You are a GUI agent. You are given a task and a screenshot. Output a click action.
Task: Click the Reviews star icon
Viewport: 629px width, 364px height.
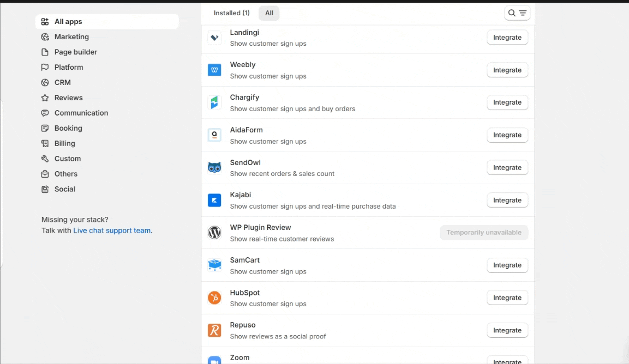(45, 98)
